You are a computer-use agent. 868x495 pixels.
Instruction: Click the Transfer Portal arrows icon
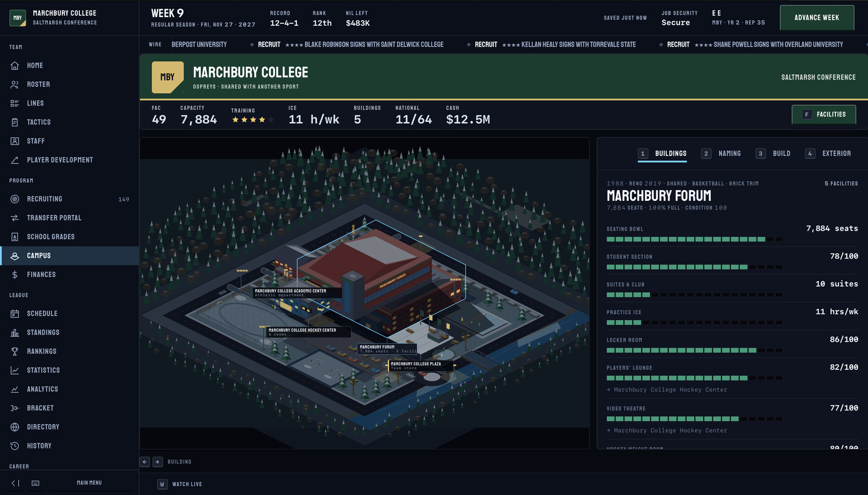tap(15, 218)
